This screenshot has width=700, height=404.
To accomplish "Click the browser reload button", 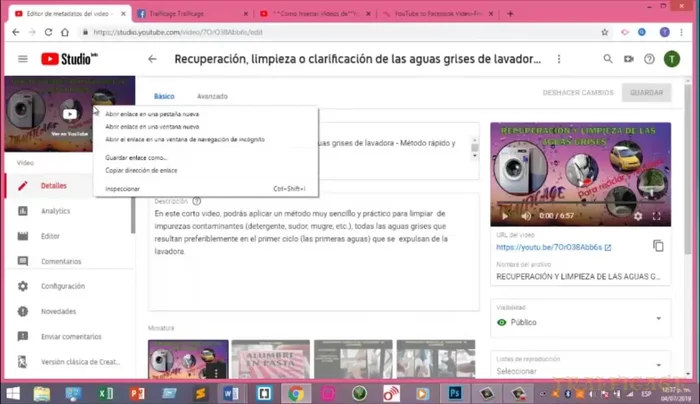I will [x=48, y=32].
